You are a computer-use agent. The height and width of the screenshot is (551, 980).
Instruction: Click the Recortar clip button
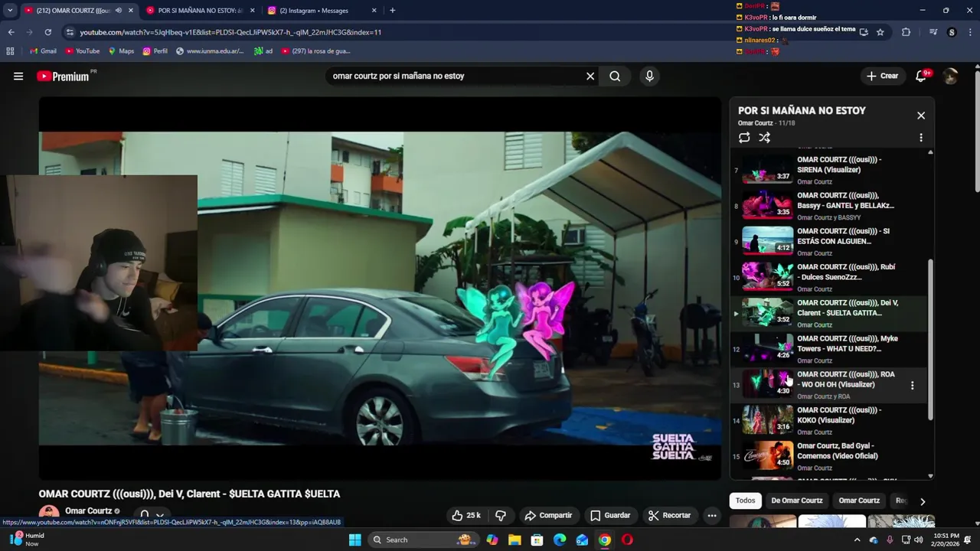point(669,515)
